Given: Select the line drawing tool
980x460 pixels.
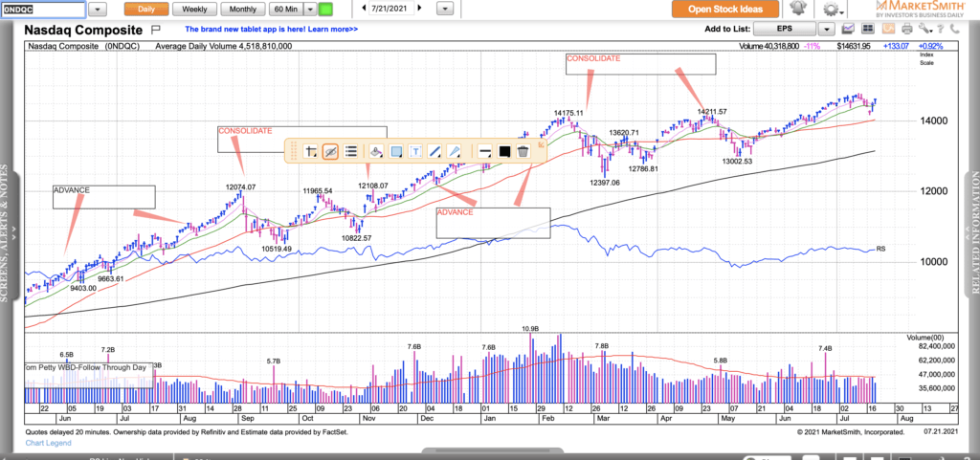Looking at the screenshot, I should 435,151.
